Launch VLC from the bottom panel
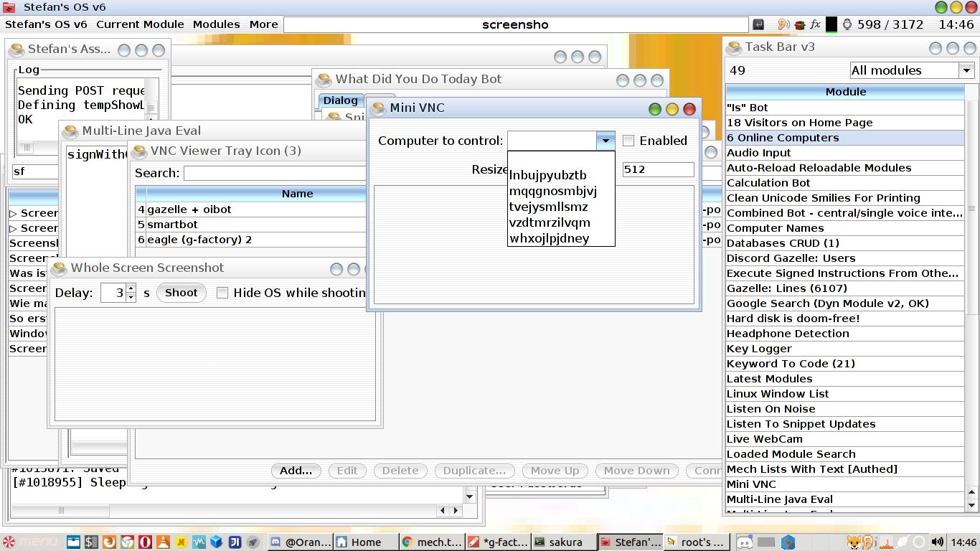The height and width of the screenshot is (551, 980). tap(163, 542)
